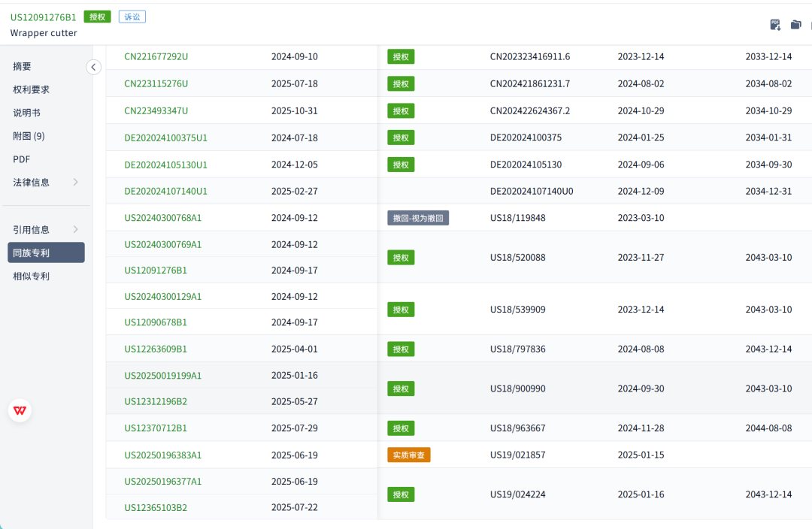Open patent DE202024100375U1

click(x=165, y=138)
